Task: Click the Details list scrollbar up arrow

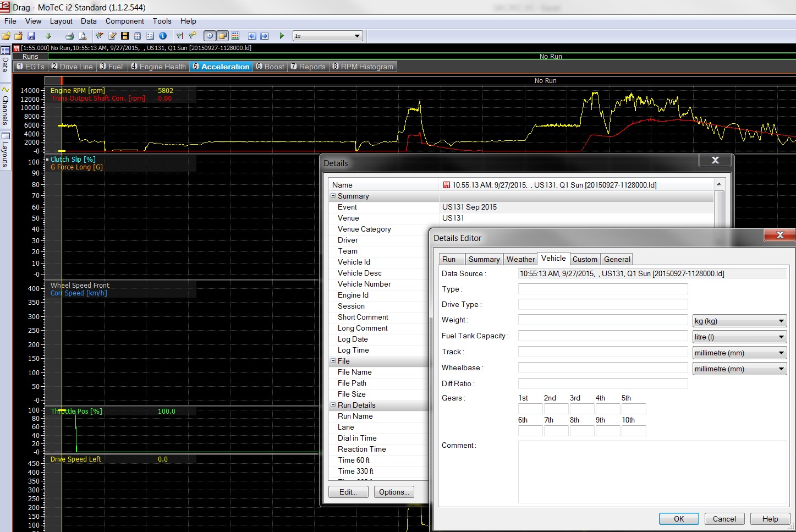Action: (719, 184)
